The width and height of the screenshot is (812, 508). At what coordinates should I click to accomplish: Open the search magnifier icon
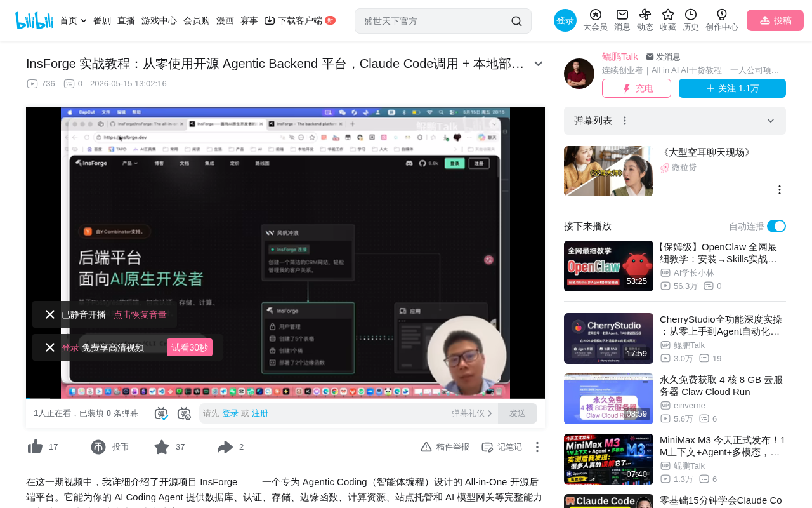[516, 21]
